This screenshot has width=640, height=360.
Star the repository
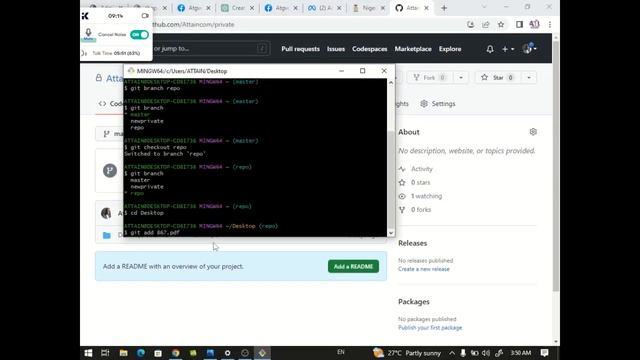click(497, 78)
